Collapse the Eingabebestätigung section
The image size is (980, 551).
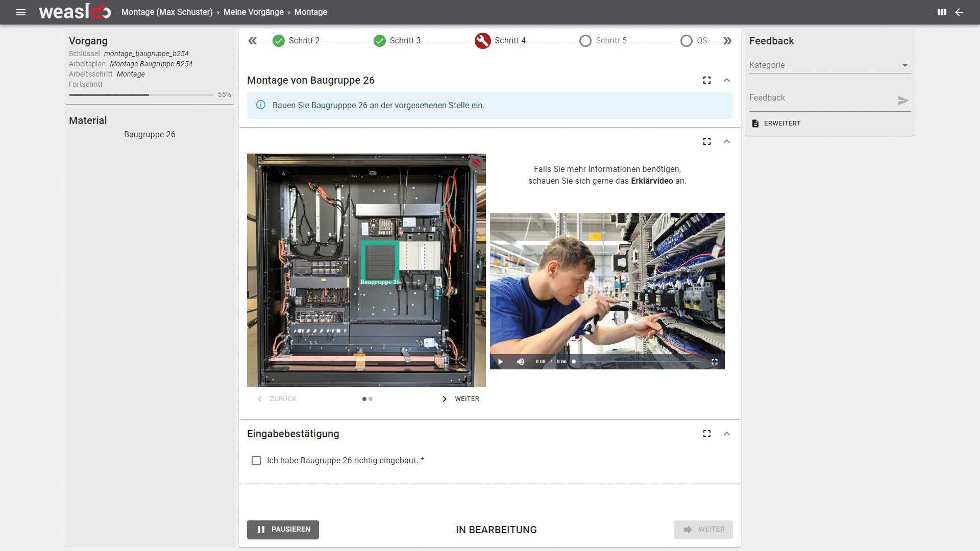(727, 433)
